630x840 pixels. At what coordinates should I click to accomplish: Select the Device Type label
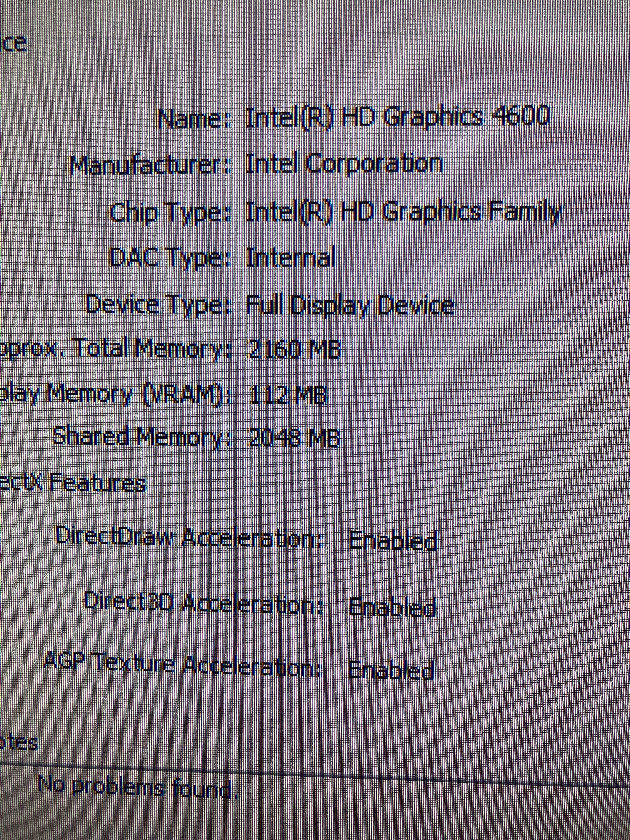tap(158, 305)
